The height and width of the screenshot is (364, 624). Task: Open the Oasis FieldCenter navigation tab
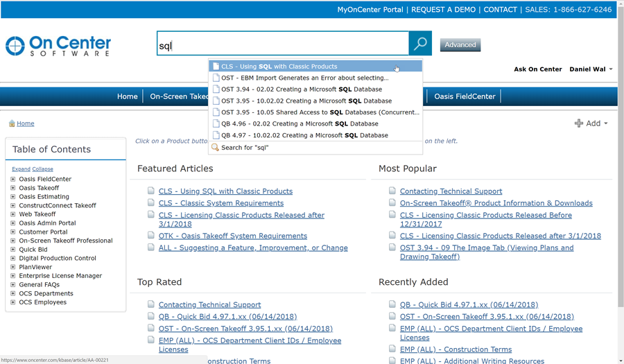point(465,96)
